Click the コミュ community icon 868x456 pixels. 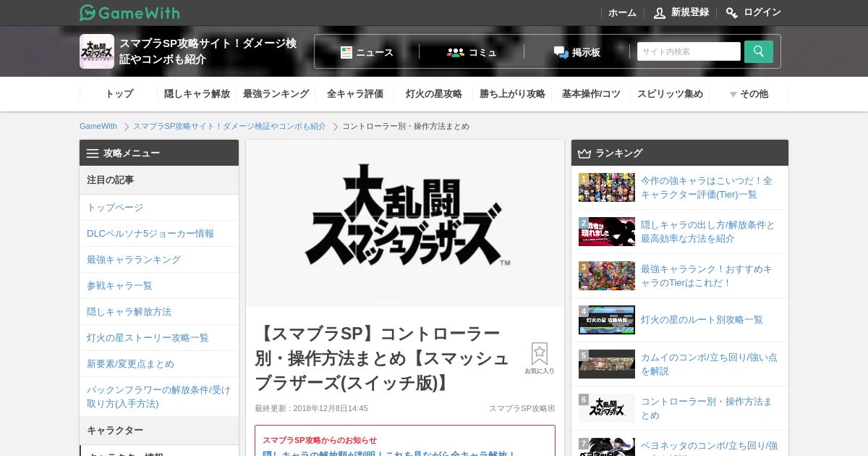456,52
